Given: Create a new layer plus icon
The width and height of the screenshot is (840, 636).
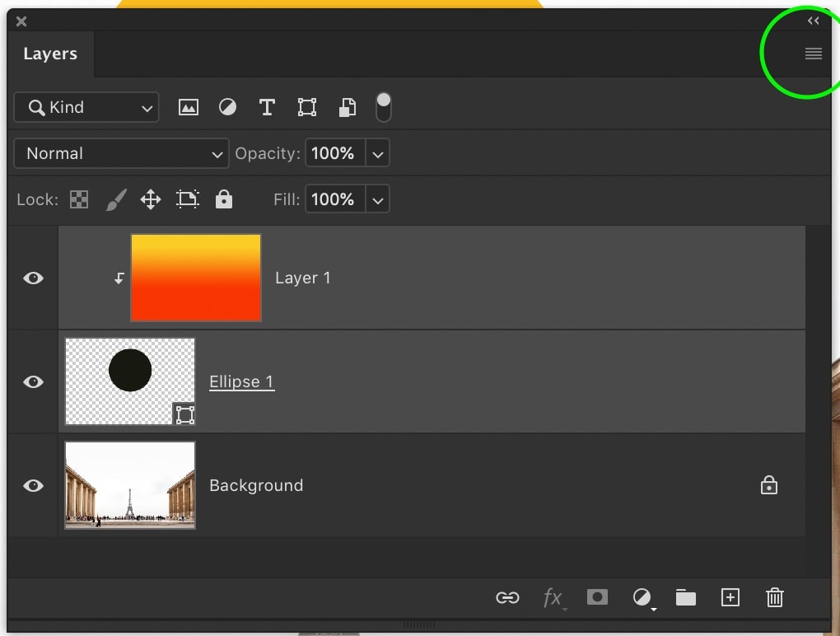Looking at the screenshot, I should click(730, 597).
